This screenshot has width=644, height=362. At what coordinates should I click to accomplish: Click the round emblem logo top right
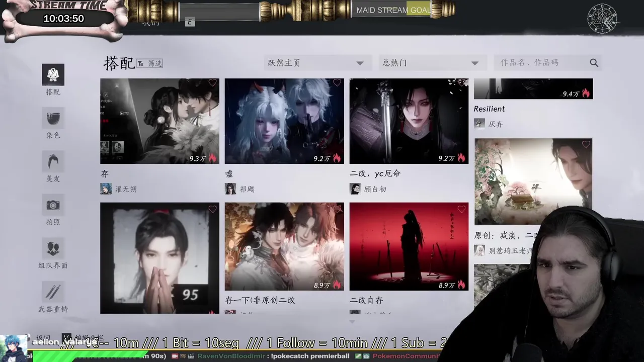(x=603, y=19)
